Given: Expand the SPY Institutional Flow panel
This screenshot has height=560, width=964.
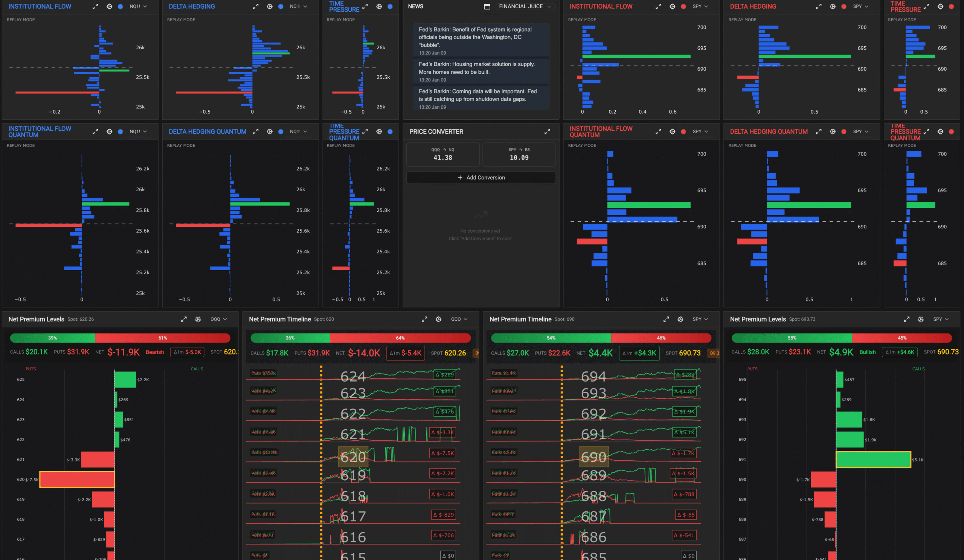Looking at the screenshot, I should coord(658,6).
